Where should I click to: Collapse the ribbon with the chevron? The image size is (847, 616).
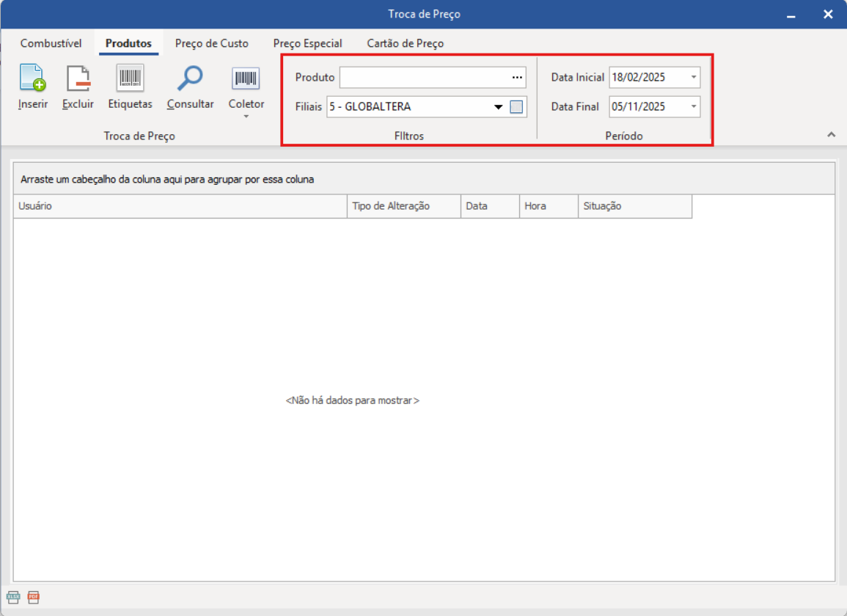831,134
